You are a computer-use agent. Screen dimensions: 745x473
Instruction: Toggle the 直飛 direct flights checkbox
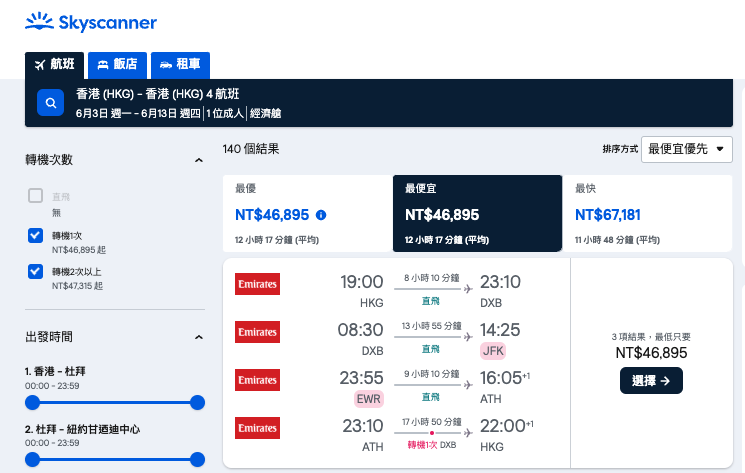tap(36, 196)
